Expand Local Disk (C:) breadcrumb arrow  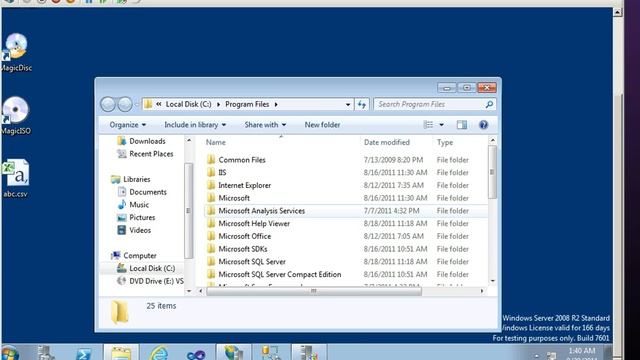pos(218,104)
